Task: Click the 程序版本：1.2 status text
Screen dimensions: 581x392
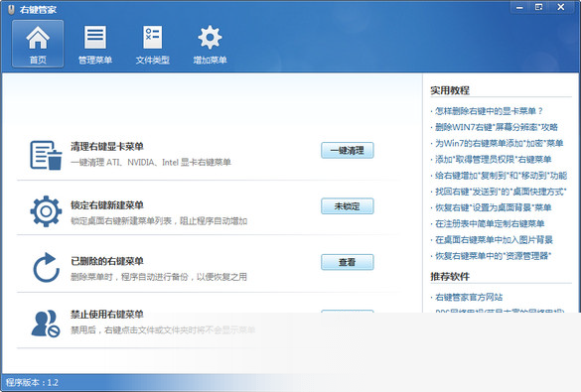Action: point(32,383)
